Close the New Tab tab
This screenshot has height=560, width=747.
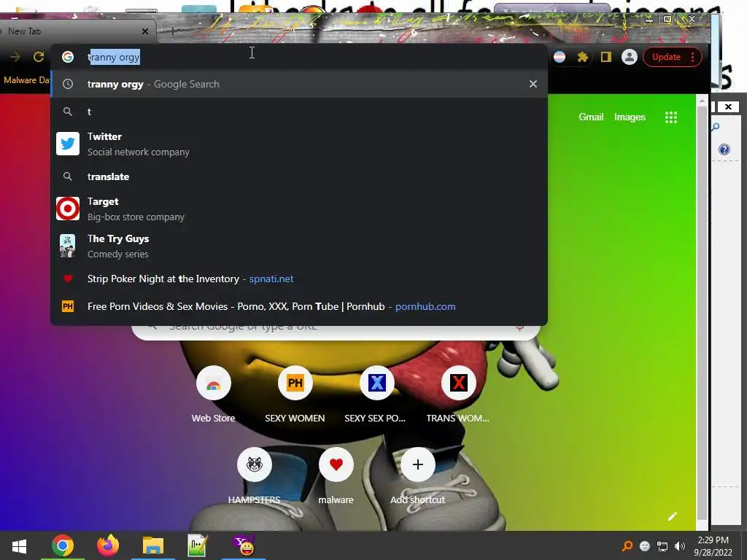click(x=145, y=31)
